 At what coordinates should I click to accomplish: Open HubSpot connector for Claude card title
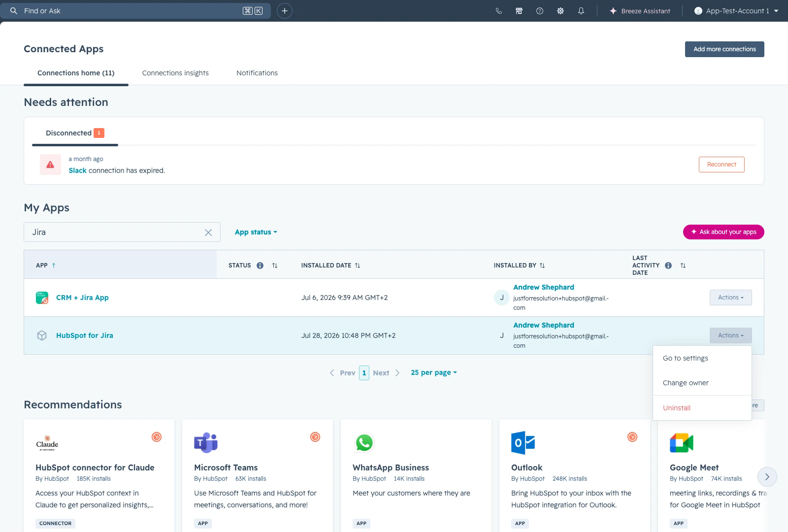tap(95, 467)
